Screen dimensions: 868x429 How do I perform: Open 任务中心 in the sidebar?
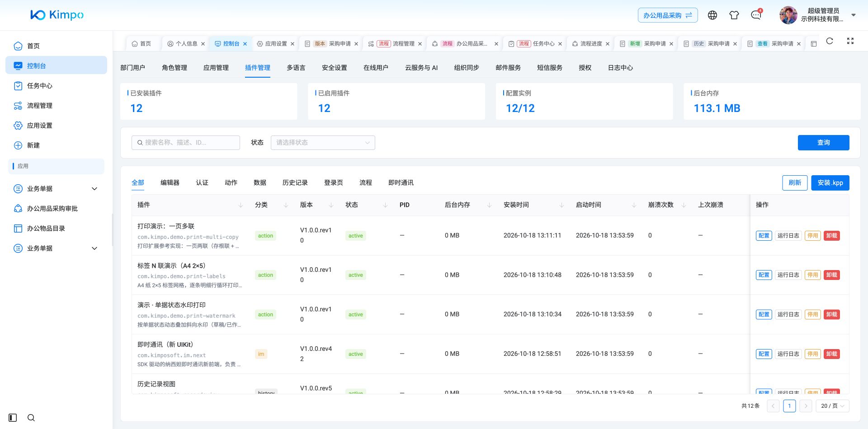[x=56, y=86]
